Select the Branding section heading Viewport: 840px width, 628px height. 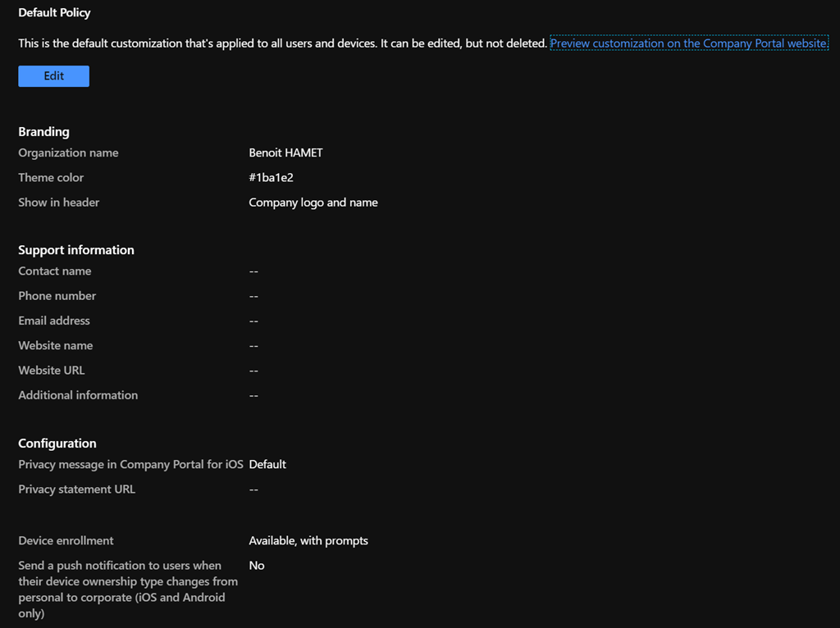pos(43,132)
